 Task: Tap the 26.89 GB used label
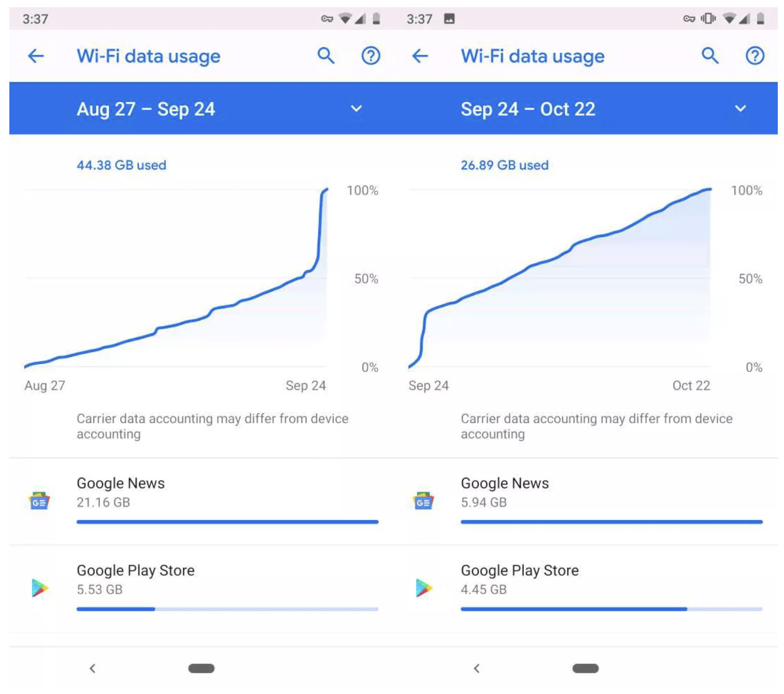tap(505, 165)
